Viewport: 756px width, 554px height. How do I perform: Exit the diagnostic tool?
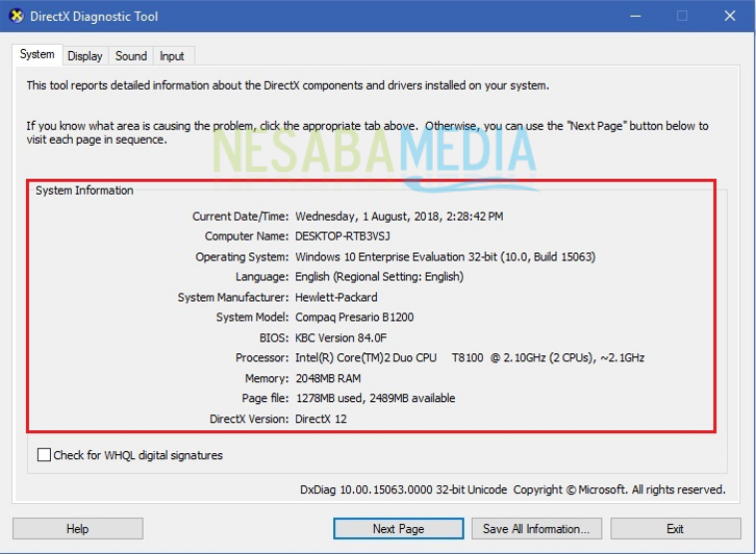[x=675, y=529]
